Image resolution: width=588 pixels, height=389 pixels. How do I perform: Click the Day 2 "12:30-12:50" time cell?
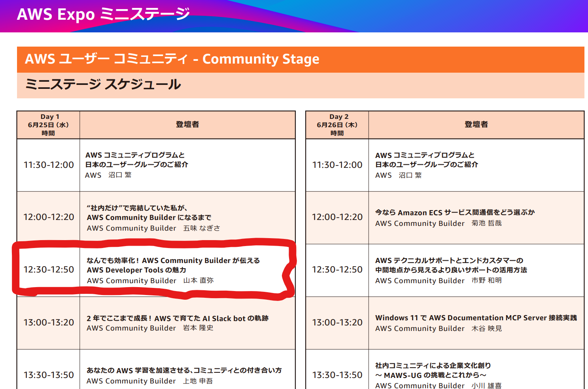pos(337,270)
